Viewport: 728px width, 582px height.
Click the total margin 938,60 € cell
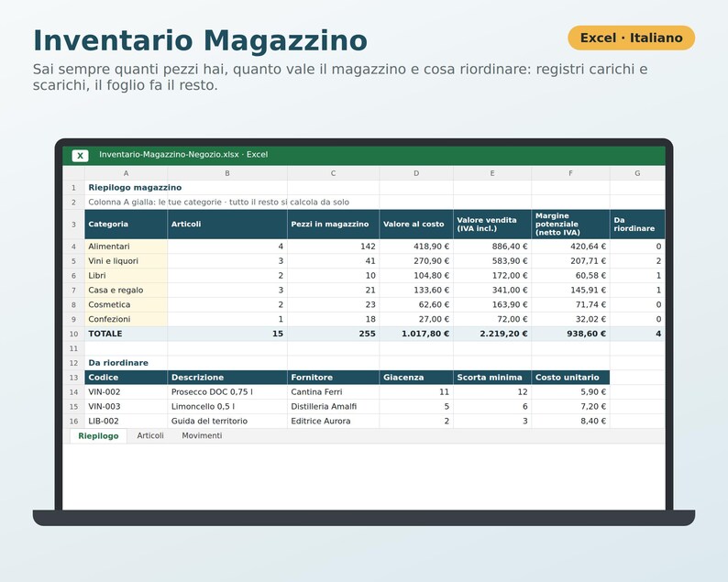point(570,334)
